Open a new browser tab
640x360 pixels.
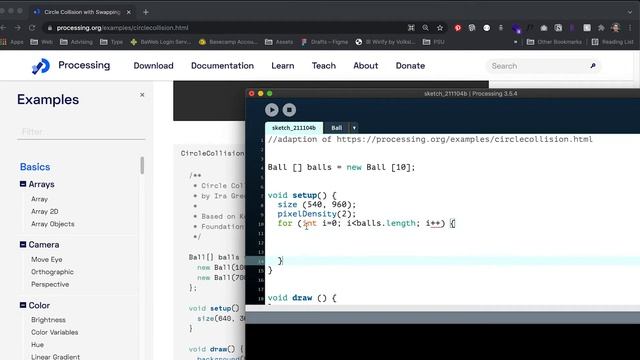[146, 12]
